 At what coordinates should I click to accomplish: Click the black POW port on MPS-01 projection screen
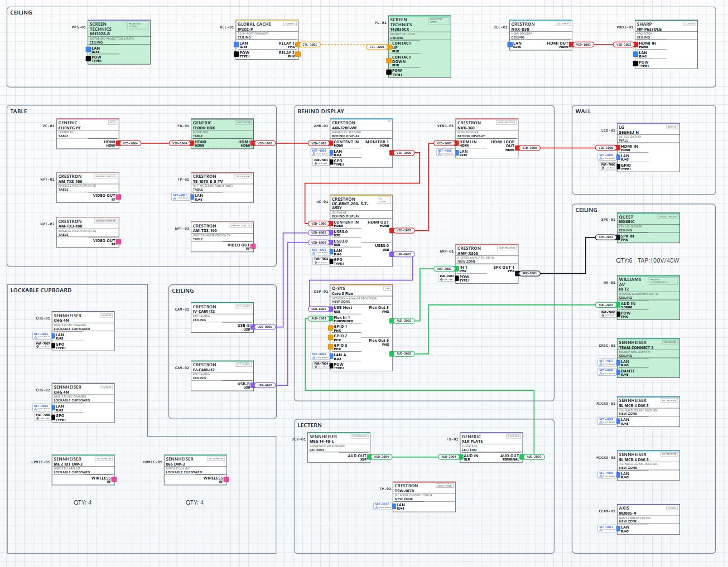(88, 58)
